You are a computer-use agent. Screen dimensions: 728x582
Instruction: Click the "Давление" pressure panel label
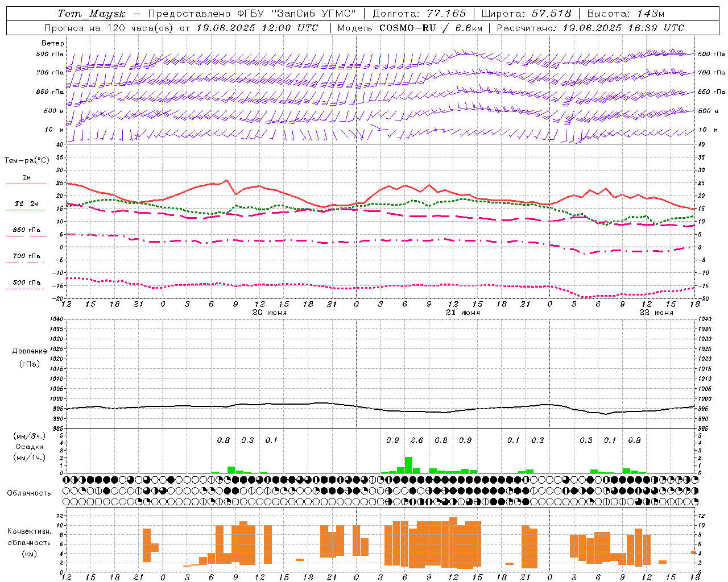[30, 351]
